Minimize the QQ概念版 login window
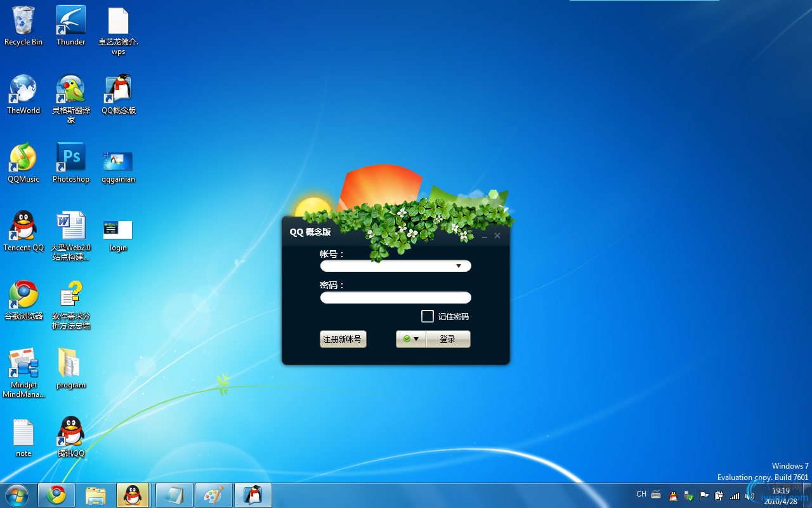Screen dimensions: 812x508 point(485,236)
